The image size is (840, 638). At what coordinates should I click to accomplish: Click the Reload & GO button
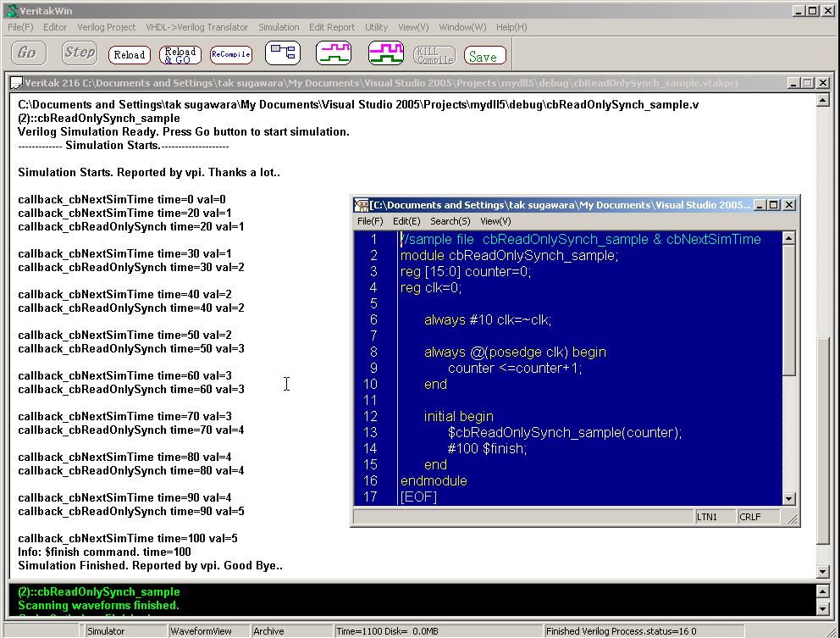coord(180,55)
